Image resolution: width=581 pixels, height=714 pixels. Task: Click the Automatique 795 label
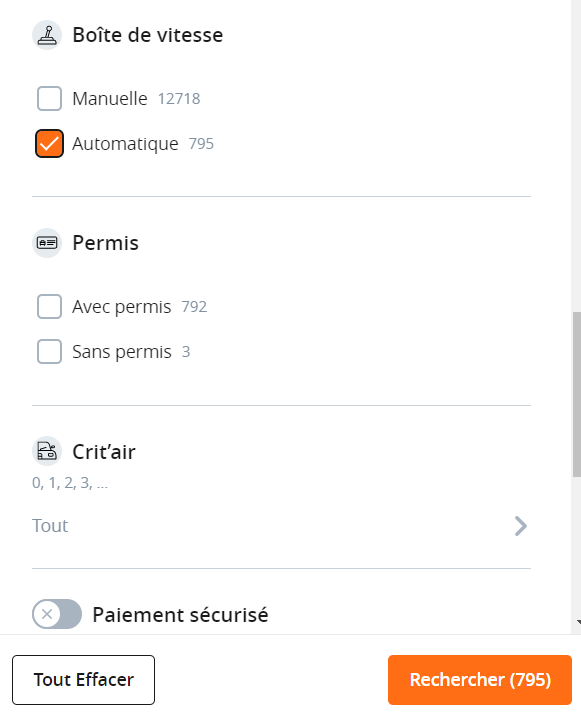143,144
